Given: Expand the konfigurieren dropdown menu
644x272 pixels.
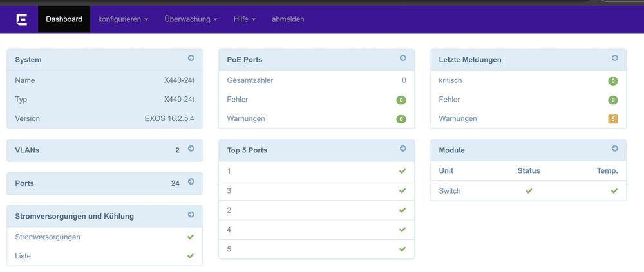Looking at the screenshot, I should coord(123,19).
